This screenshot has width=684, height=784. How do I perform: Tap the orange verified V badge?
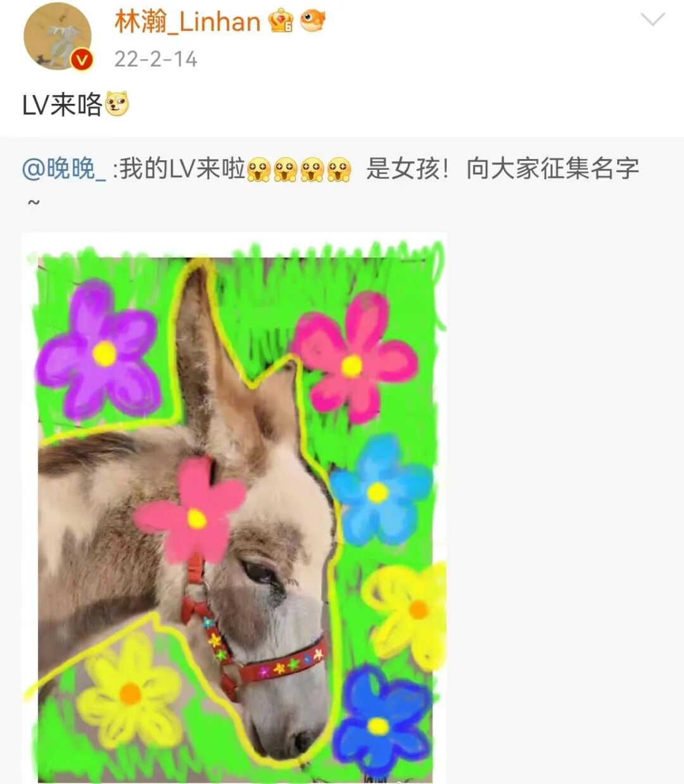point(81,60)
